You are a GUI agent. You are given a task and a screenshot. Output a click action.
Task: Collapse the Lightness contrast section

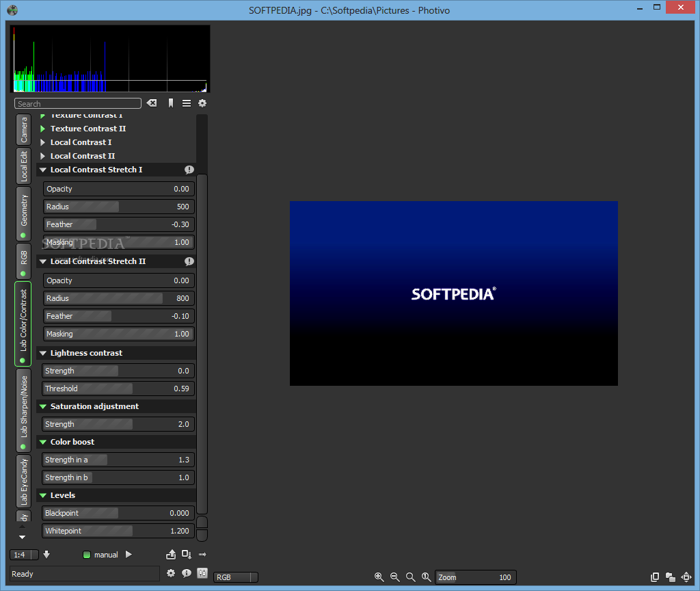[43, 353]
